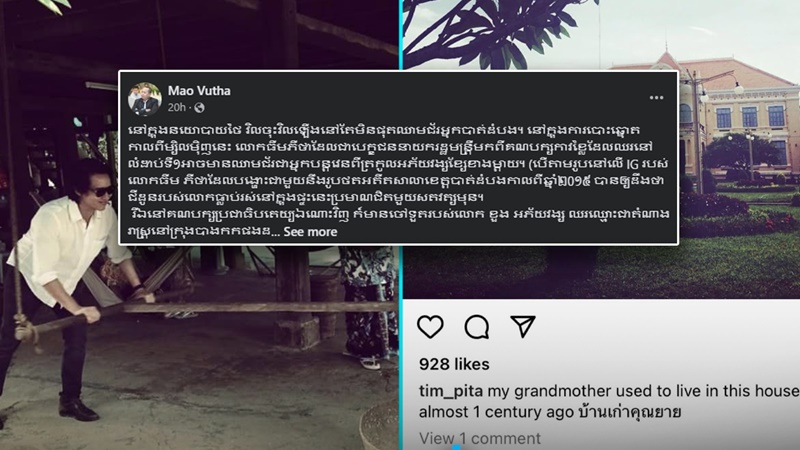Open the 20h timestamp link
Viewport: 800px width, 450px height.
177,108
